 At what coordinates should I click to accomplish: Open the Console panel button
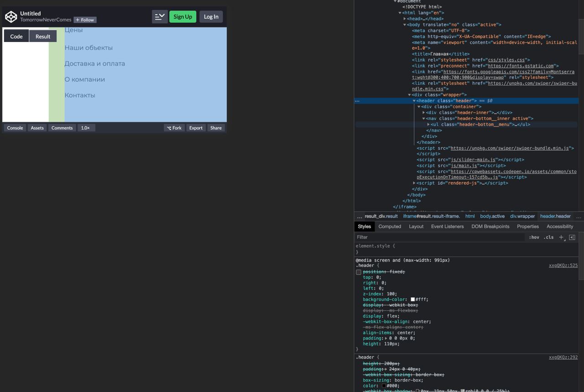[x=15, y=128]
